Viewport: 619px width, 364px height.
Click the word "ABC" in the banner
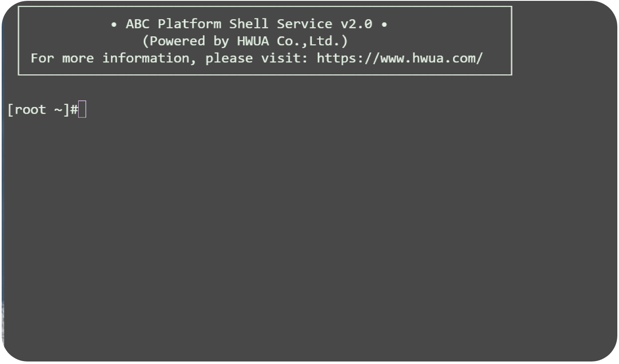tap(138, 24)
